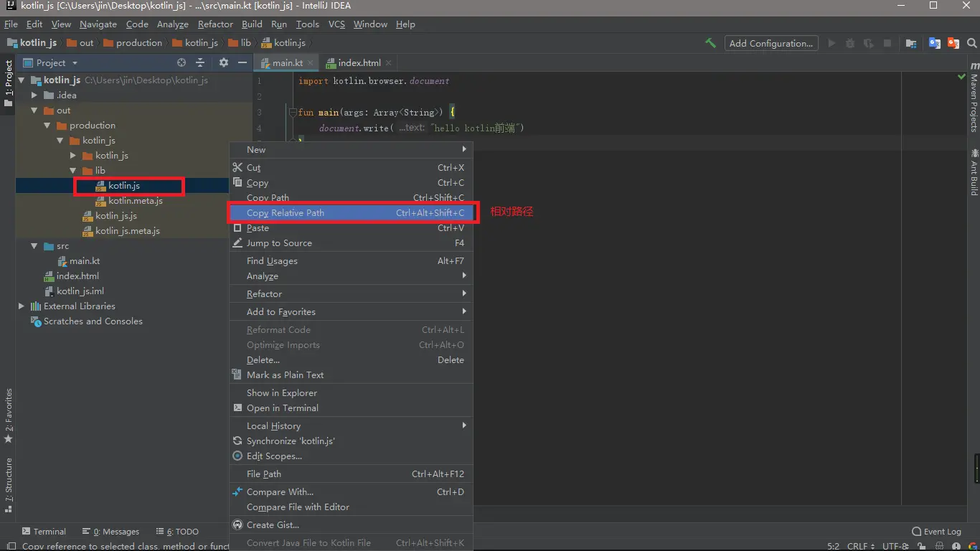This screenshot has width=980, height=551.
Task: Click Scratches and Consoles node
Action: tap(87, 321)
